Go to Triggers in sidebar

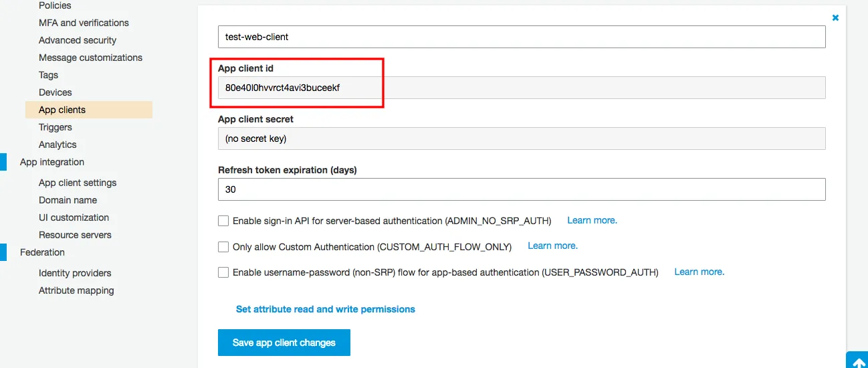(x=56, y=127)
